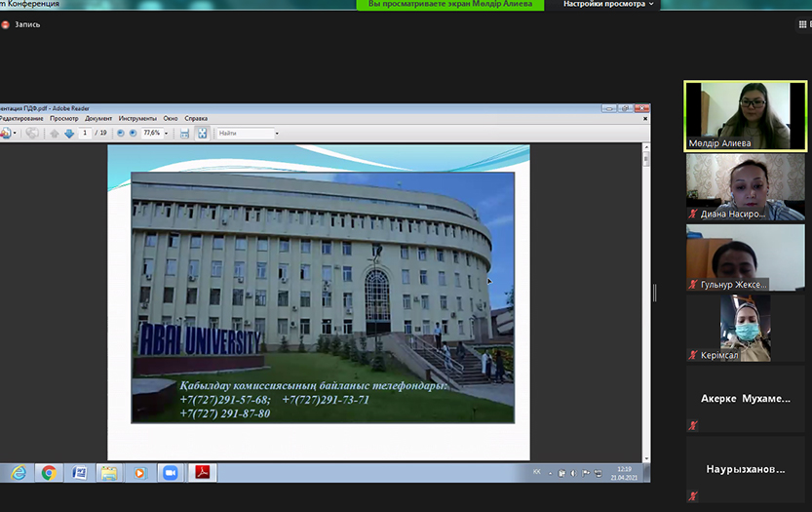Select Гульнур Жексе... video thumbnail
The image size is (812, 512).
pyautogui.click(x=745, y=257)
